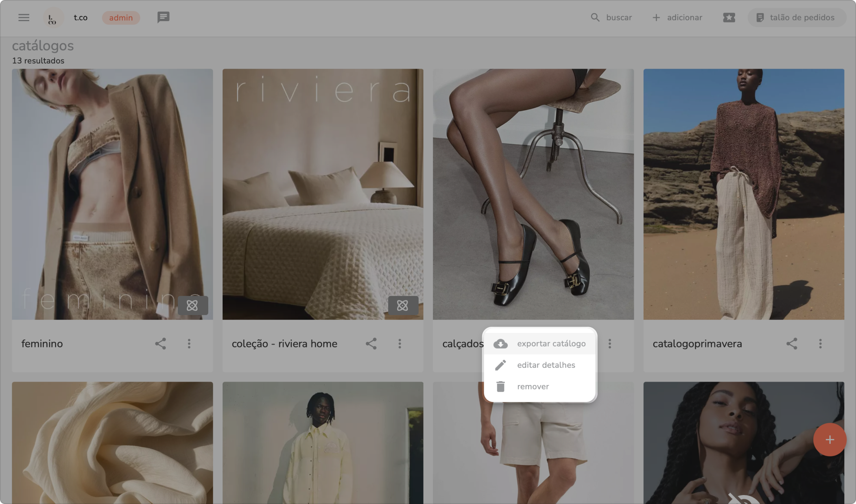Share the coleção - riviera home catalog

[371, 344]
